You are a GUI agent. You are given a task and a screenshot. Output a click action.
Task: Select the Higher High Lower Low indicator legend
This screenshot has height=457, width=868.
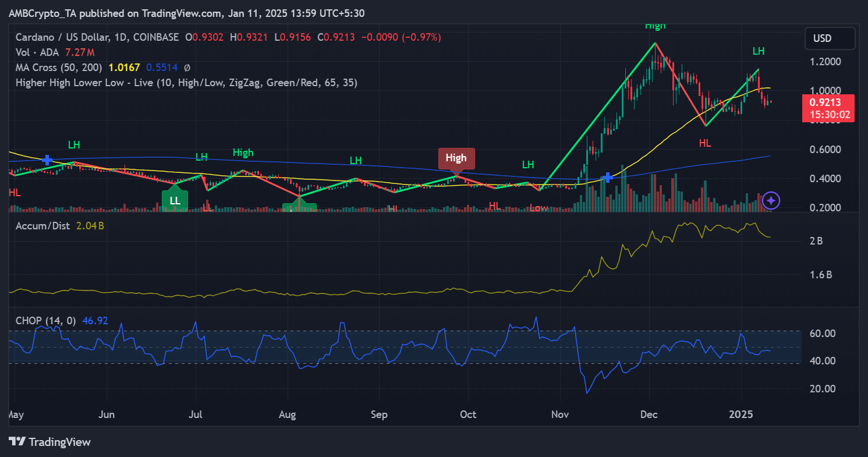[186, 83]
